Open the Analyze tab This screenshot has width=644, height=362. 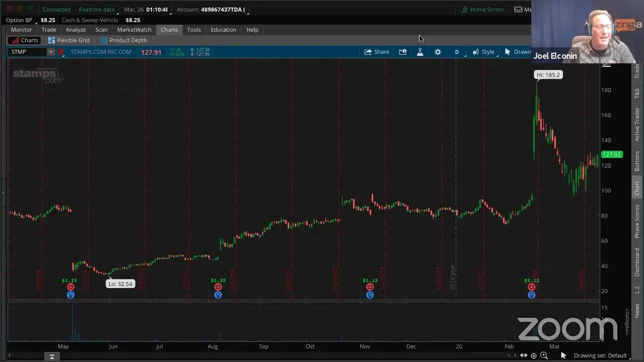[x=75, y=30]
